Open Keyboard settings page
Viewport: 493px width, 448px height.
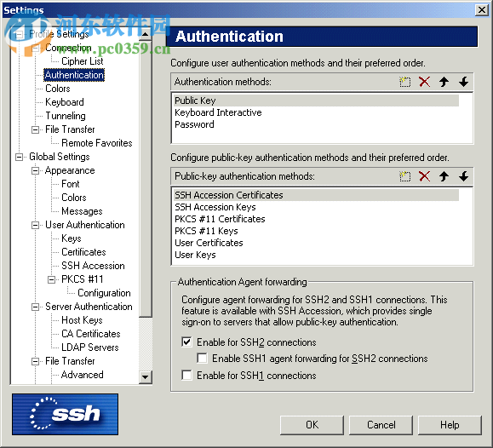click(x=65, y=102)
